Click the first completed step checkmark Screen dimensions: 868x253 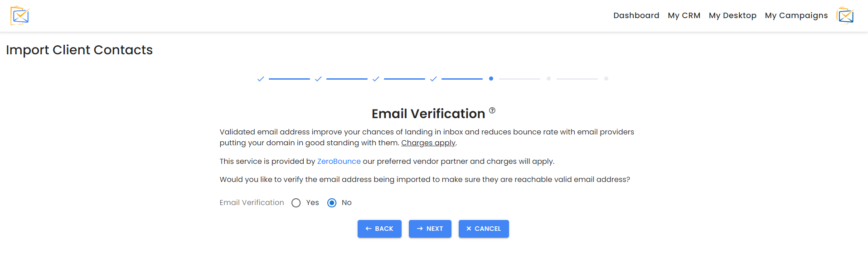(x=261, y=79)
